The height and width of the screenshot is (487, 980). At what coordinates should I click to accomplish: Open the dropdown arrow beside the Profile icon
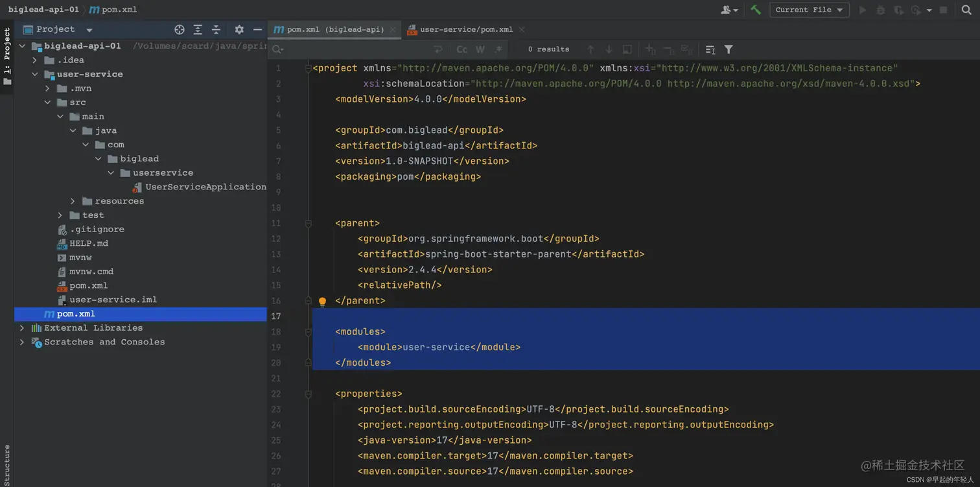coord(929,10)
